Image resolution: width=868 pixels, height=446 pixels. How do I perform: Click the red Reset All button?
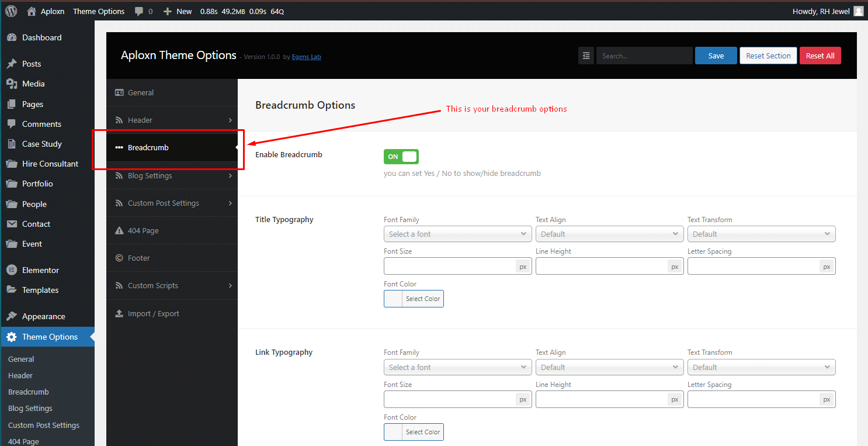pyautogui.click(x=820, y=56)
